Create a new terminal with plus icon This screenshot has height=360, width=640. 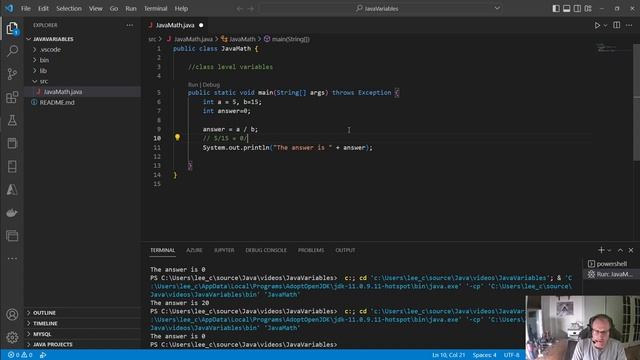pyautogui.click(x=601, y=250)
